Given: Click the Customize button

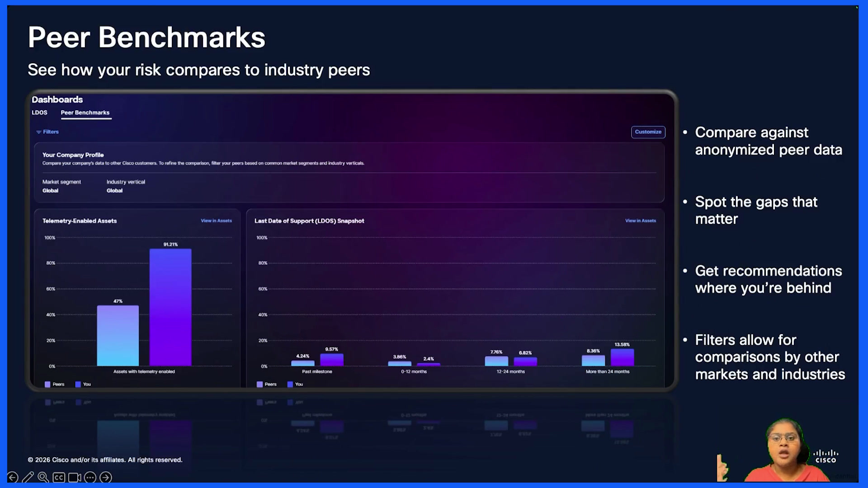Looking at the screenshot, I should (648, 132).
